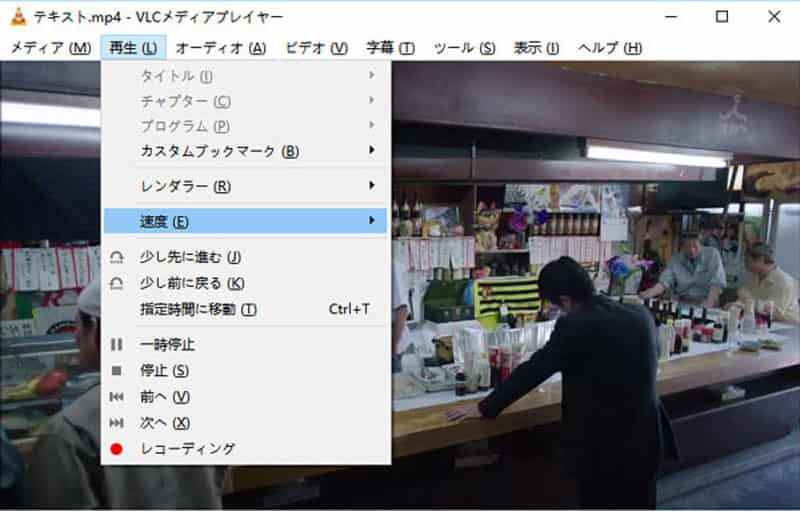Click the pause icon beside 一時停止

116,345
